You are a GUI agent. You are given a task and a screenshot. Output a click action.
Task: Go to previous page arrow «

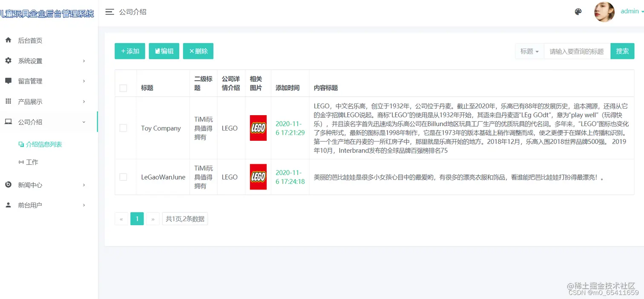(x=121, y=219)
